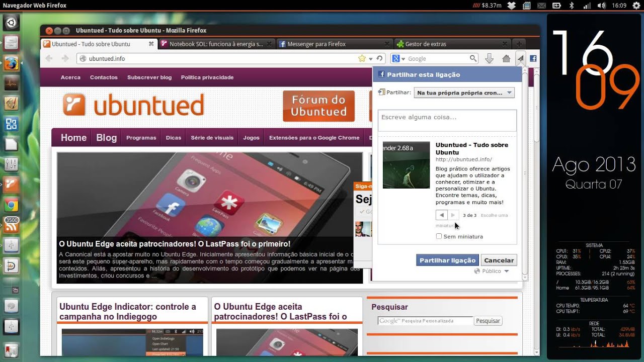Screen dimensions: 644x362
Task: Open the sound volume indicator
Action: pos(601,6)
